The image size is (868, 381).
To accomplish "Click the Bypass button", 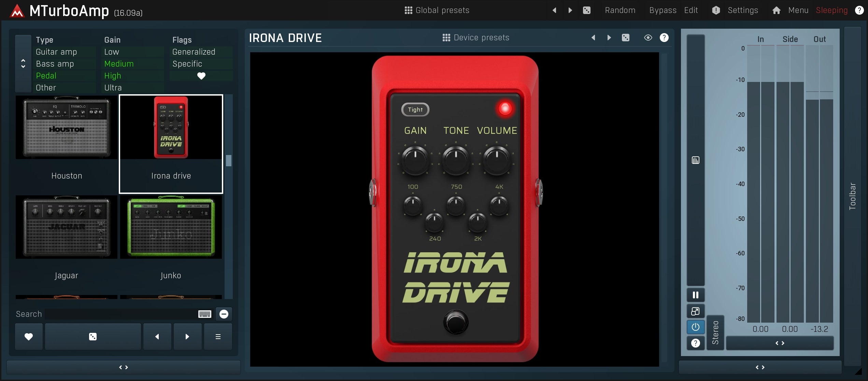I will (x=663, y=10).
